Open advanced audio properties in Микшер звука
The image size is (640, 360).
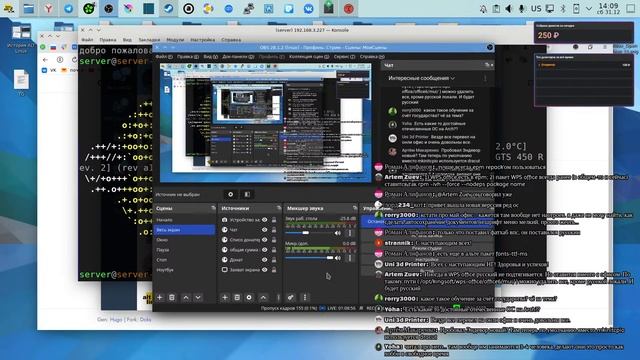pyautogui.click(x=291, y=298)
